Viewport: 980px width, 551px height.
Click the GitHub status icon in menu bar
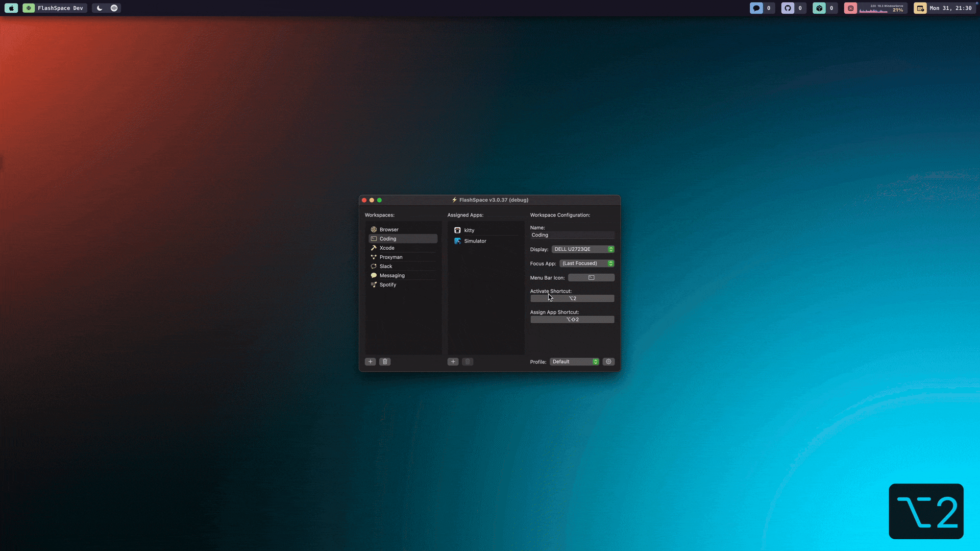point(787,8)
